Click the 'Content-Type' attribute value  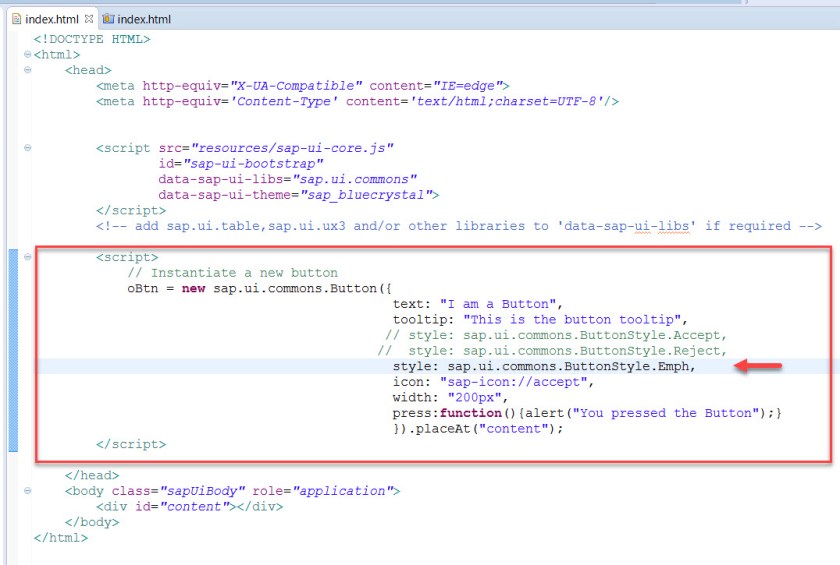click(x=284, y=101)
